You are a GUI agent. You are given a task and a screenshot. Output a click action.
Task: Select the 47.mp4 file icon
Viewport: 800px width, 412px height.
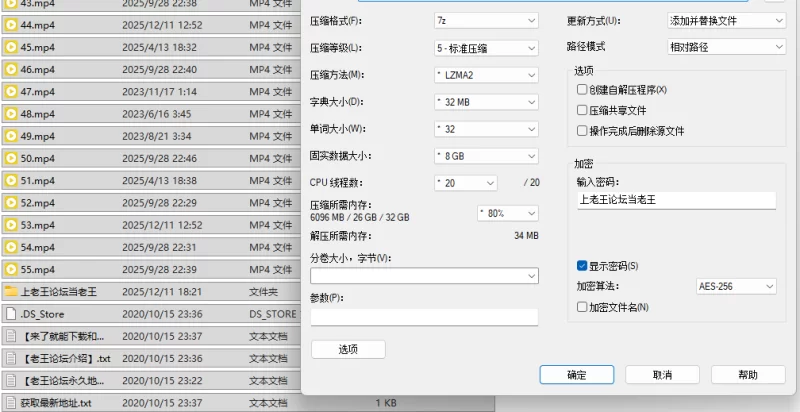[11, 92]
